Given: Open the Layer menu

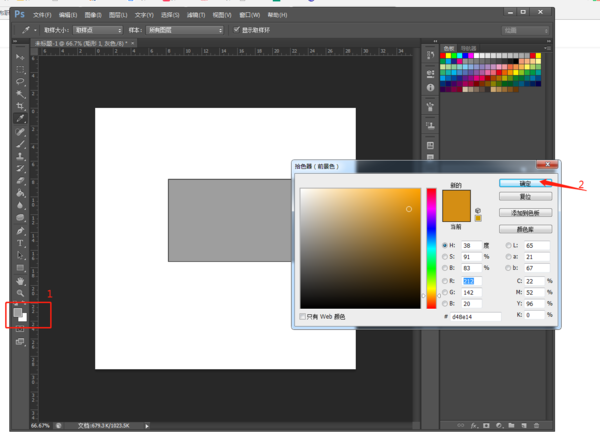Looking at the screenshot, I should (x=118, y=15).
